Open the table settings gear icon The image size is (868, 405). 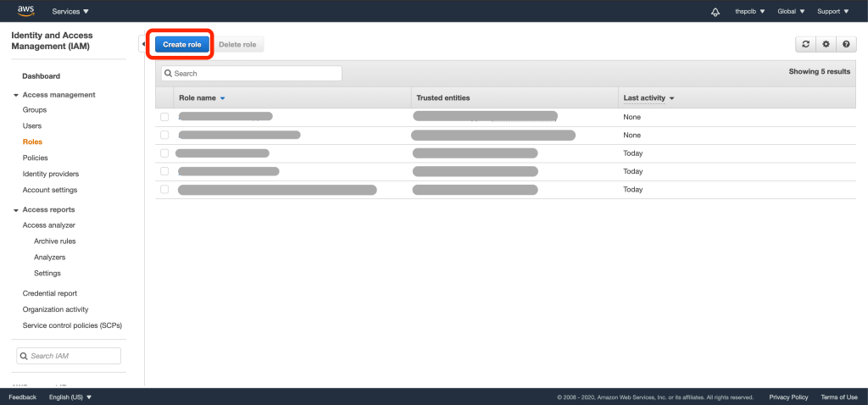826,44
